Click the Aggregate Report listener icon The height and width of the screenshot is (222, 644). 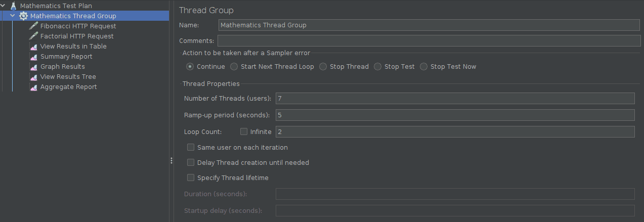[34, 87]
